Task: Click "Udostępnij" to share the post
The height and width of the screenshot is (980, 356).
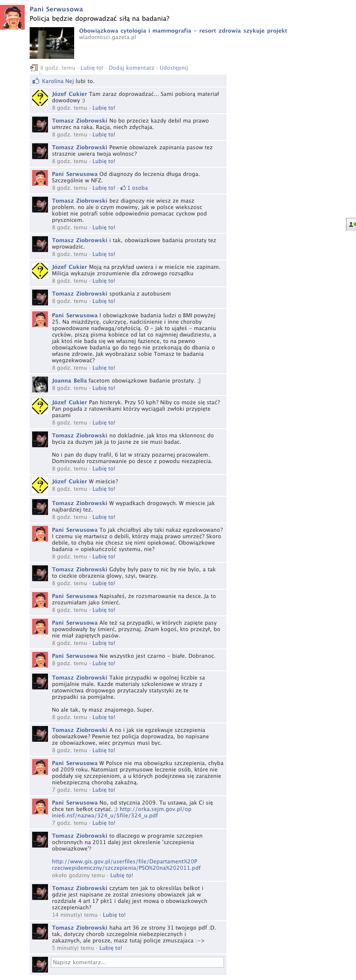Action: pos(174,68)
